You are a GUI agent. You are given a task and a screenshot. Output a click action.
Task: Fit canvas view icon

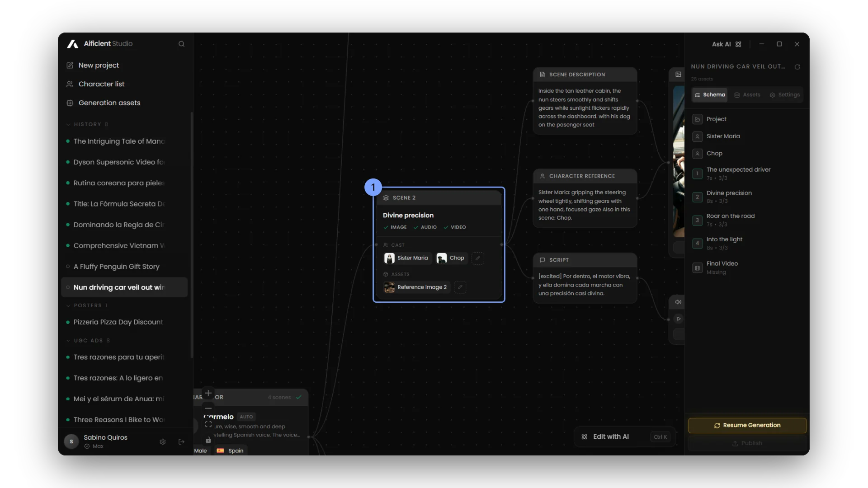pyautogui.click(x=208, y=424)
